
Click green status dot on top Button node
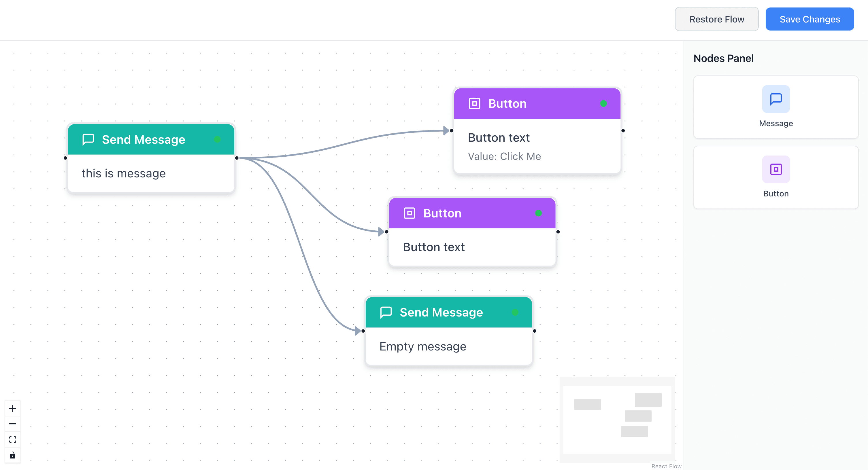(603, 103)
